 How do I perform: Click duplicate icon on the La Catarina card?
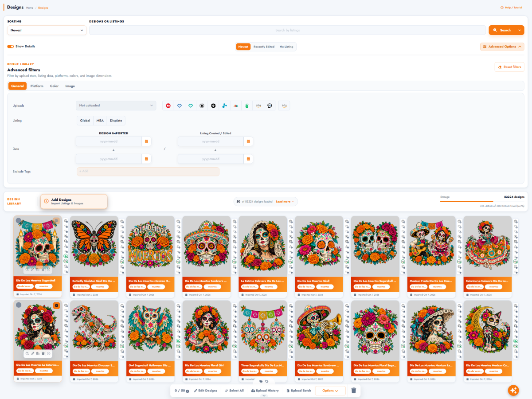coord(38,353)
